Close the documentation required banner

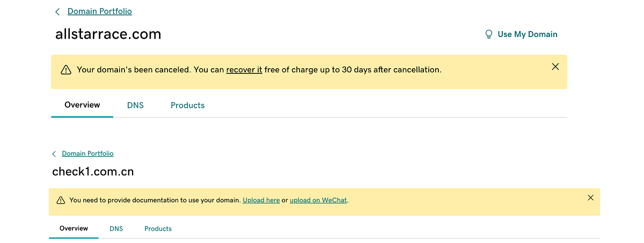coord(590,197)
